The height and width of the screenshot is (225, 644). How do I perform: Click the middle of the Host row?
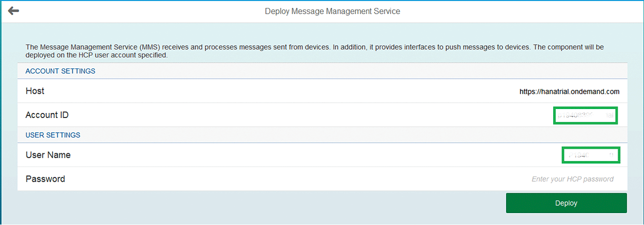tap(298, 91)
